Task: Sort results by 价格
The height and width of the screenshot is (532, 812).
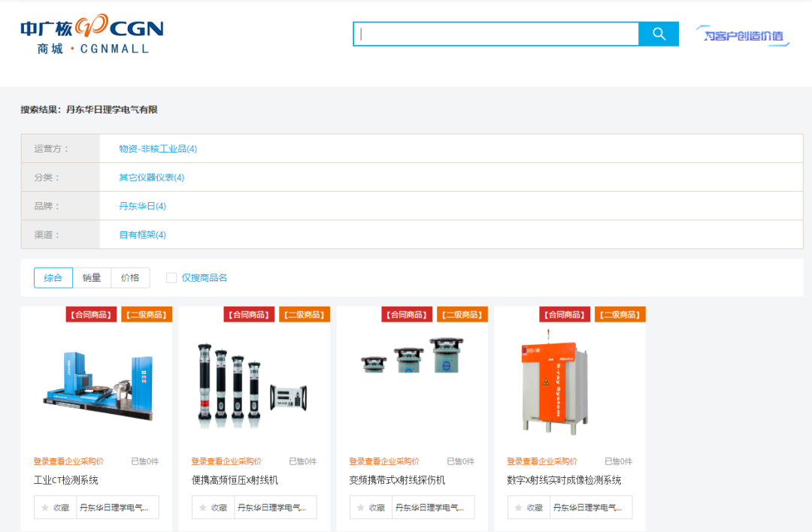Action: (130, 278)
